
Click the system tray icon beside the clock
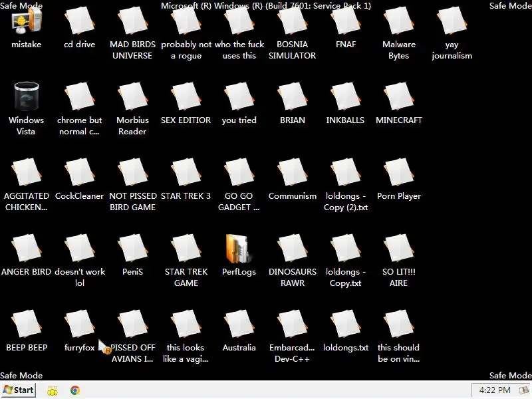[523, 390]
